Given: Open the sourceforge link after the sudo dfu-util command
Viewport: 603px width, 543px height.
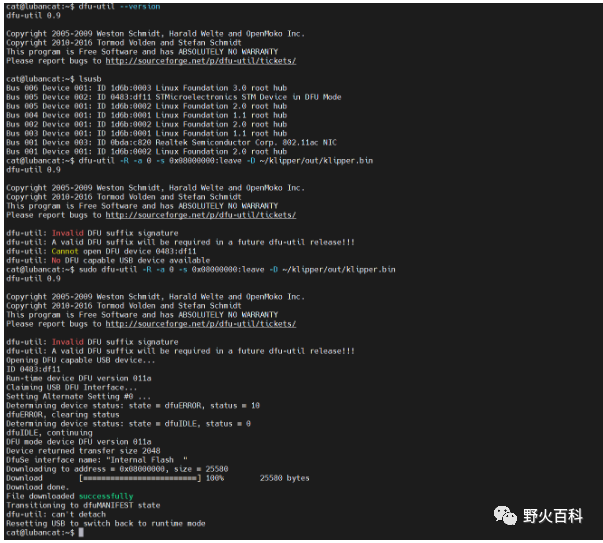Looking at the screenshot, I should click(201, 324).
